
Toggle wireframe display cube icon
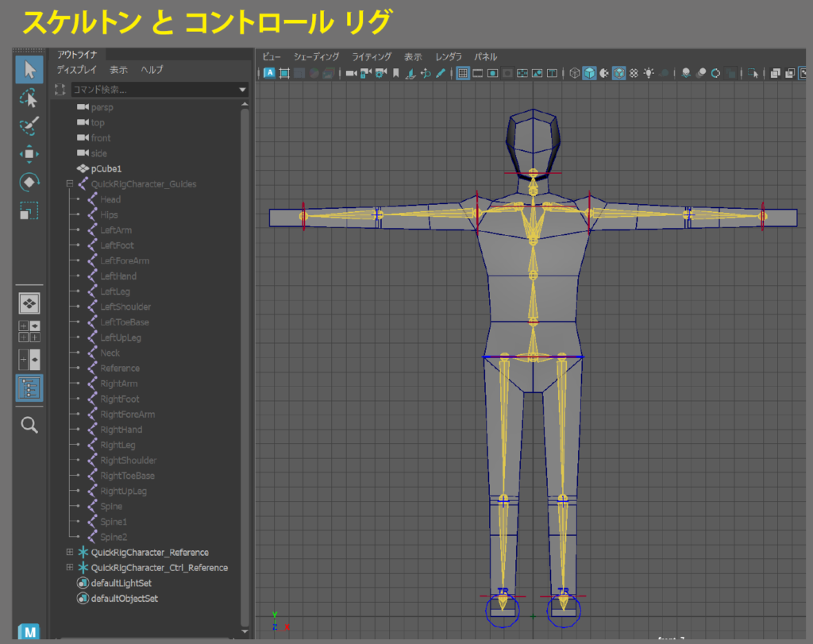click(574, 73)
